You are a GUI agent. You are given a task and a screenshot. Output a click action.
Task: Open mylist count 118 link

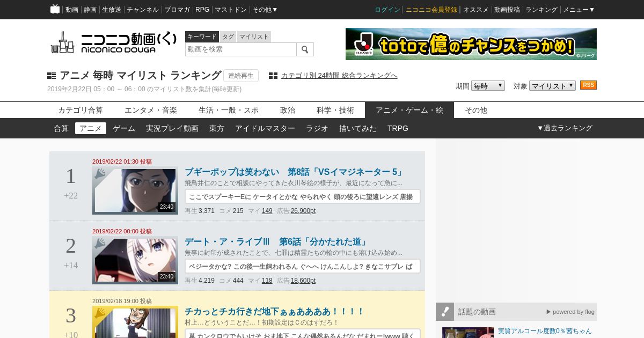point(267,281)
